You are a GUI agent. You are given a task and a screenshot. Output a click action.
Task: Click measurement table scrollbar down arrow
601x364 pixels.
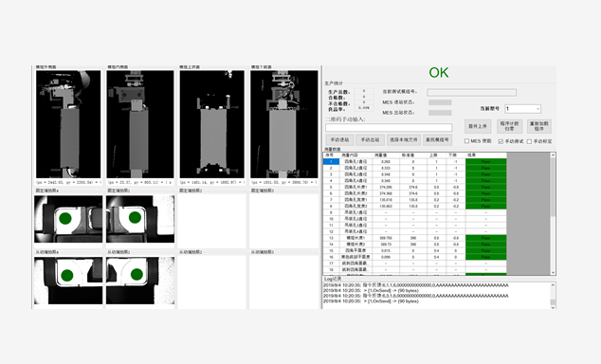(553, 272)
